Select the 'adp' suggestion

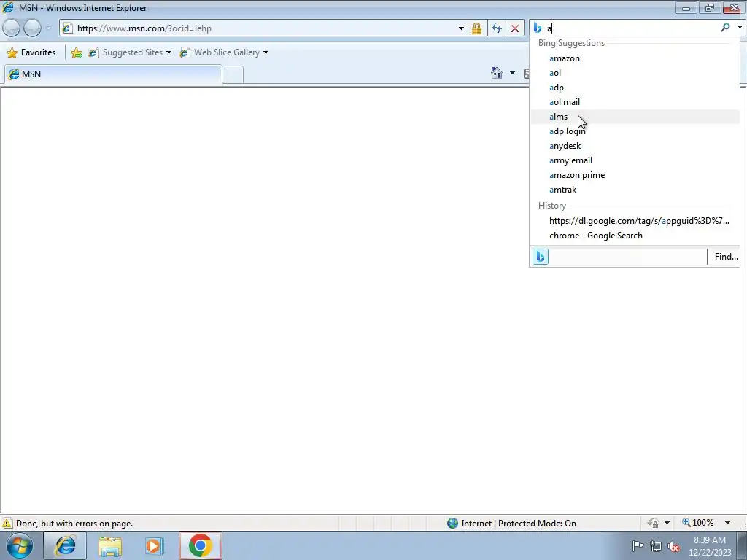point(635,87)
